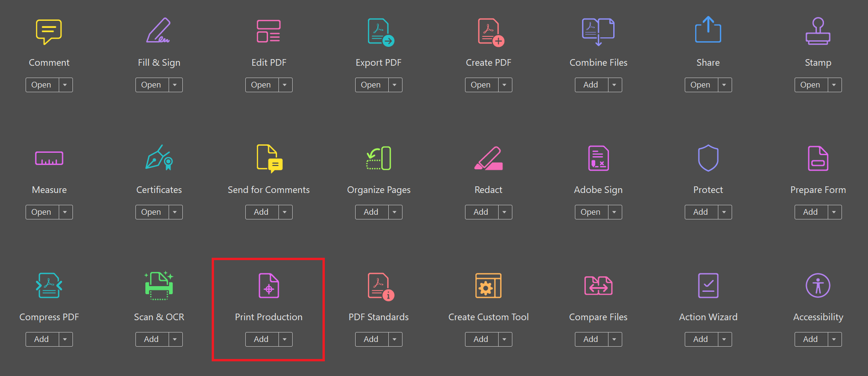Click the "Adobe Sign" label

[598, 190]
